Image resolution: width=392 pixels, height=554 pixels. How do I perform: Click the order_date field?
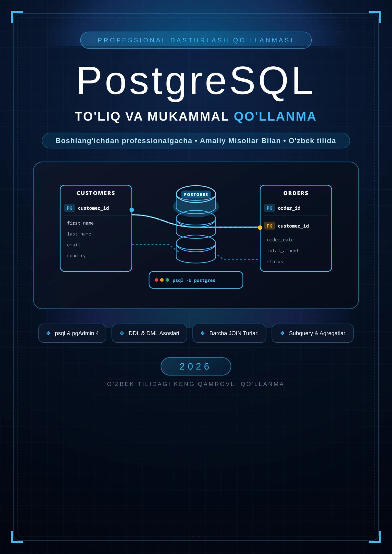pyautogui.click(x=280, y=240)
